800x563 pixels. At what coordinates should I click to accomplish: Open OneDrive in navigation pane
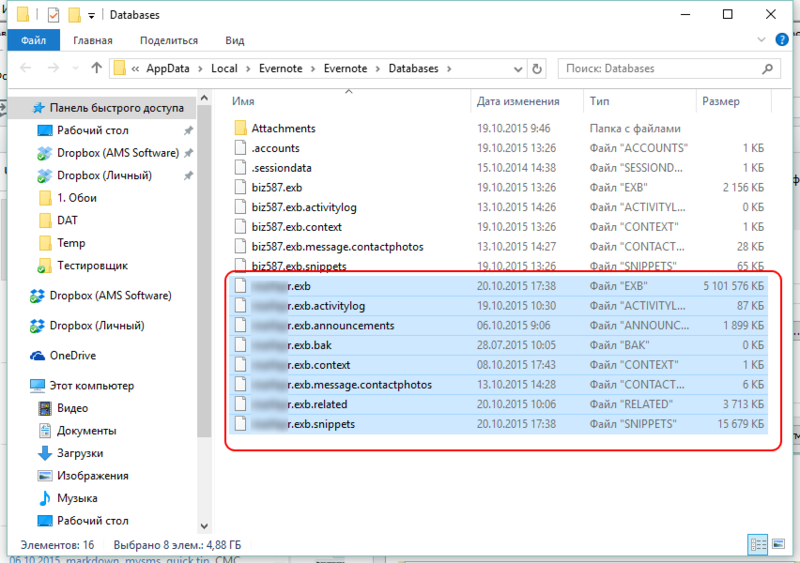point(72,355)
